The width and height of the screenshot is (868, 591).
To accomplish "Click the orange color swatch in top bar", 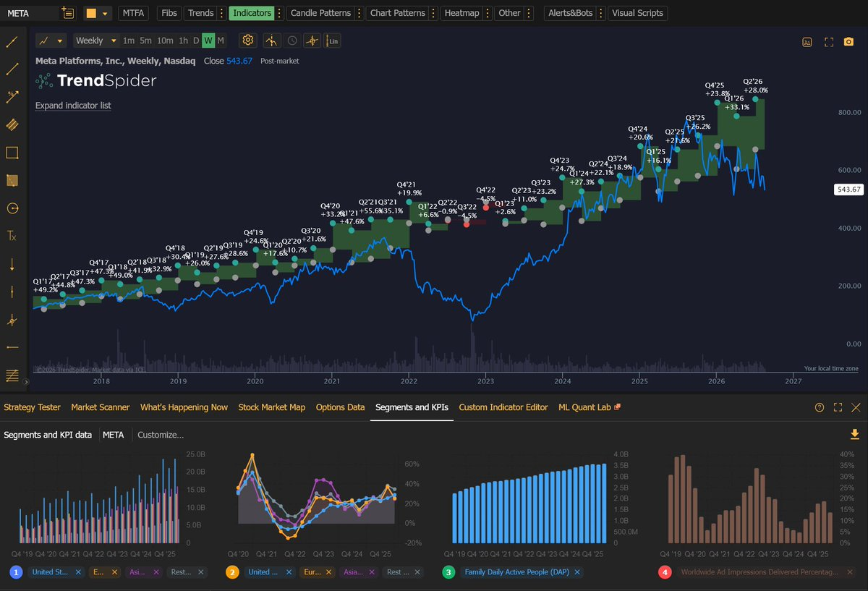I will tap(91, 13).
